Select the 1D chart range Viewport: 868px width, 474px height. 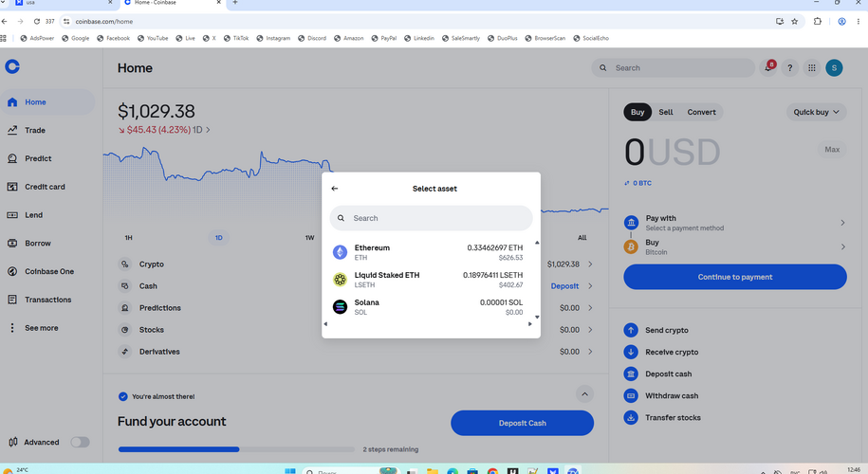point(219,238)
